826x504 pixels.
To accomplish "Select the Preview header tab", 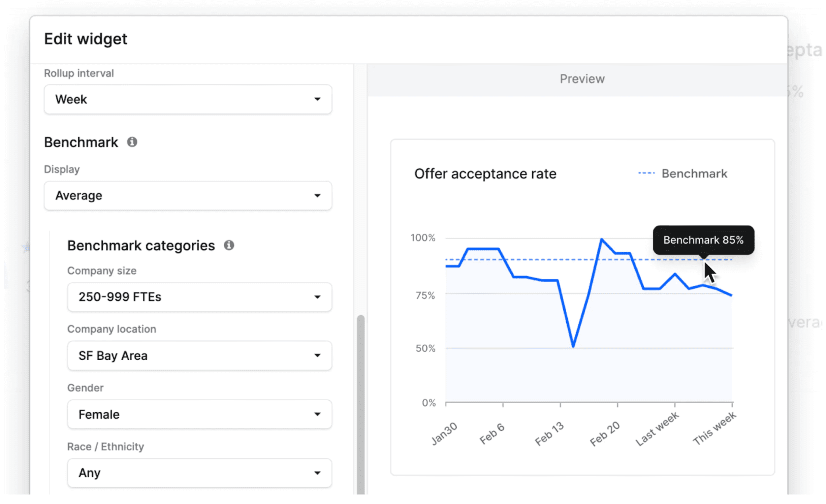I will pyautogui.click(x=582, y=79).
